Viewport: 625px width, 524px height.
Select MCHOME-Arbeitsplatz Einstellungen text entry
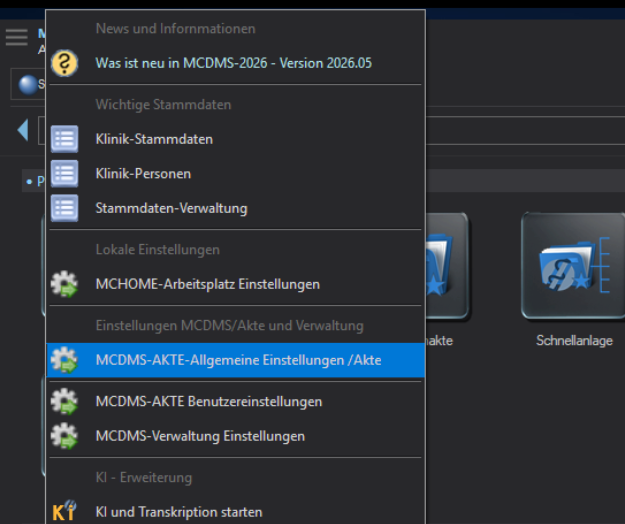point(207,284)
